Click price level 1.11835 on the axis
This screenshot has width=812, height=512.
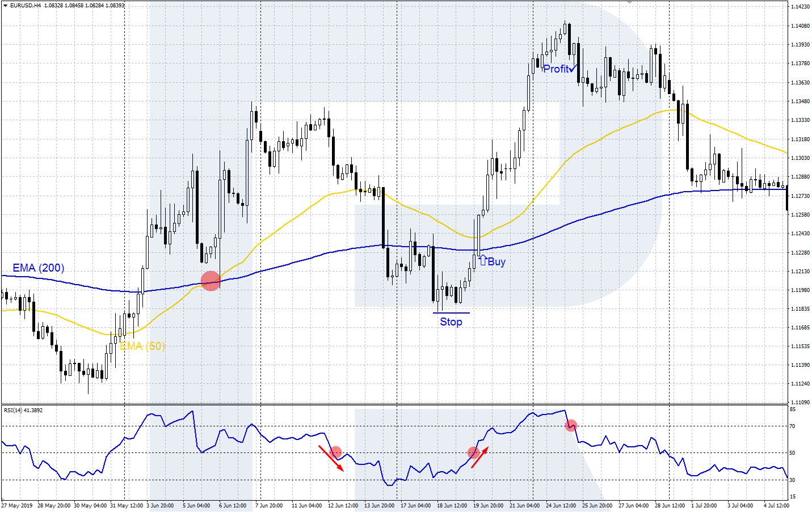pyautogui.click(x=800, y=309)
